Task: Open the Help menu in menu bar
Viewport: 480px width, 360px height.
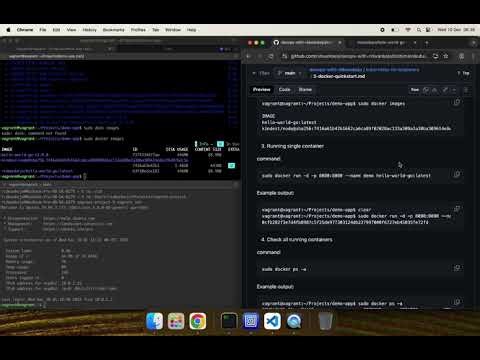Action: click(191, 30)
